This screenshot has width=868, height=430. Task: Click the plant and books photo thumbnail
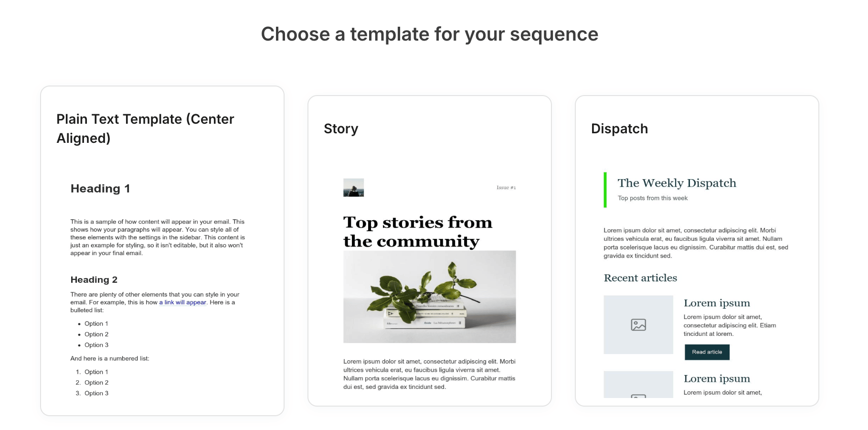coord(429,297)
